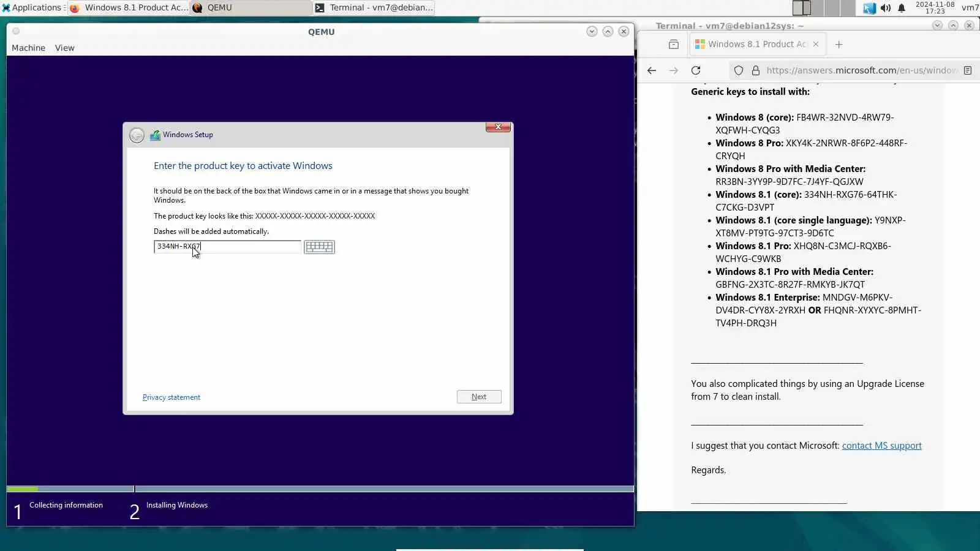Click the Windows 8.1 (core single language) entry

811,227
